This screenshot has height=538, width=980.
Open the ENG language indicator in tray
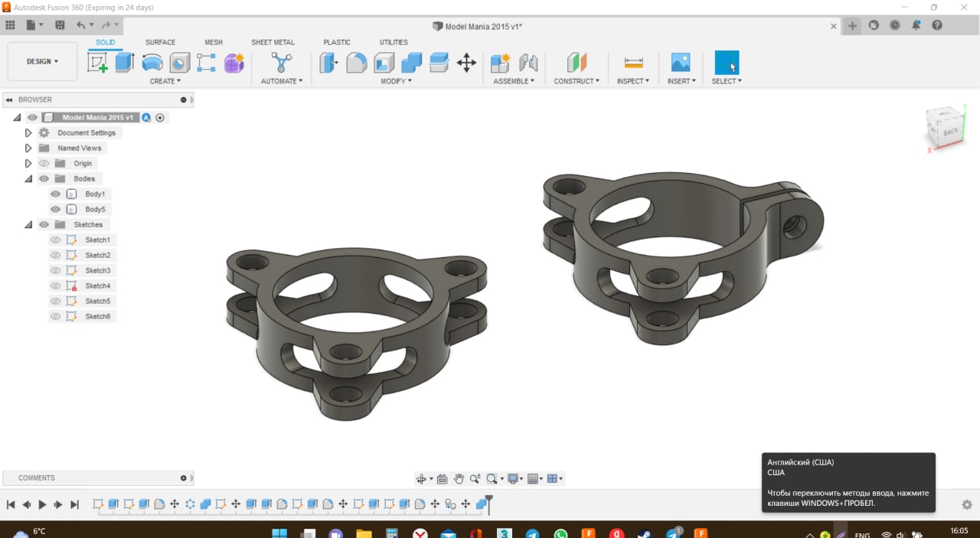862,535
